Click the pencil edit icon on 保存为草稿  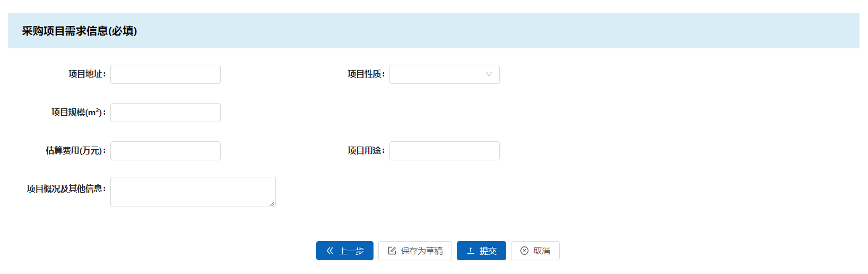pyautogui.click(x=392, y=251)
